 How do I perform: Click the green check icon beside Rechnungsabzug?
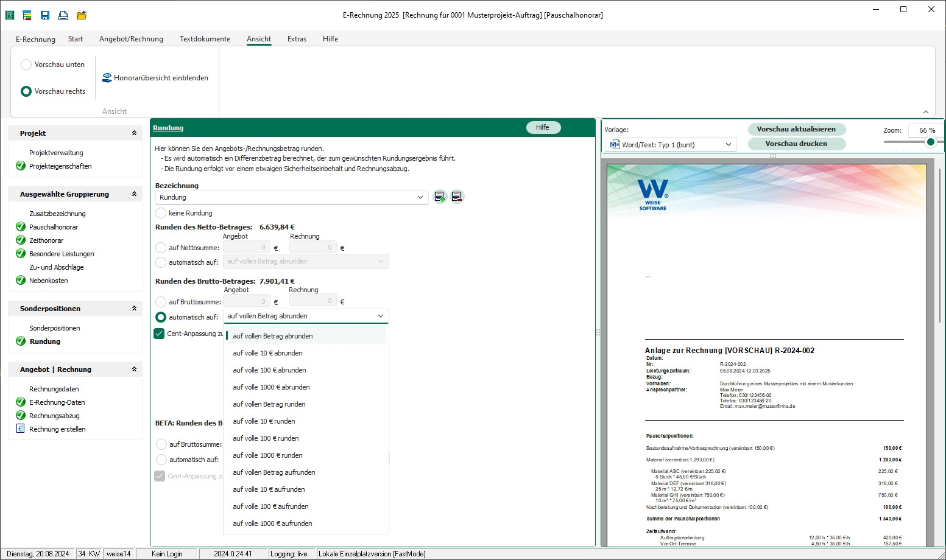click(x=21, y=416)
